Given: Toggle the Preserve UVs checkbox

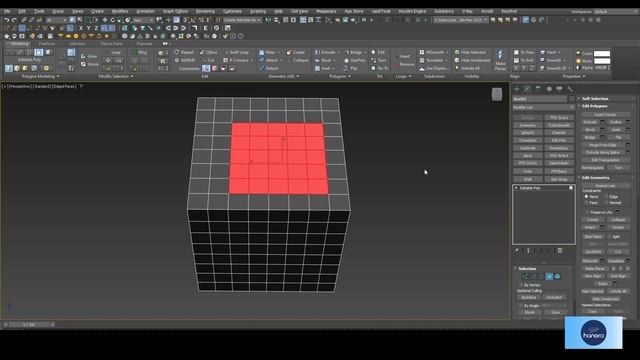Looking at the screenshot, I should [587, 212].
